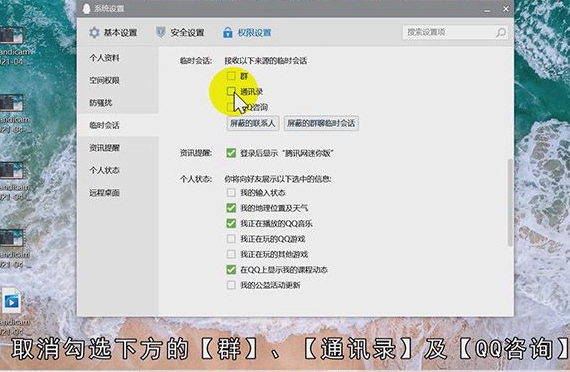Uncheck 登录后显示腾讯网迷你版

point(231,153)
